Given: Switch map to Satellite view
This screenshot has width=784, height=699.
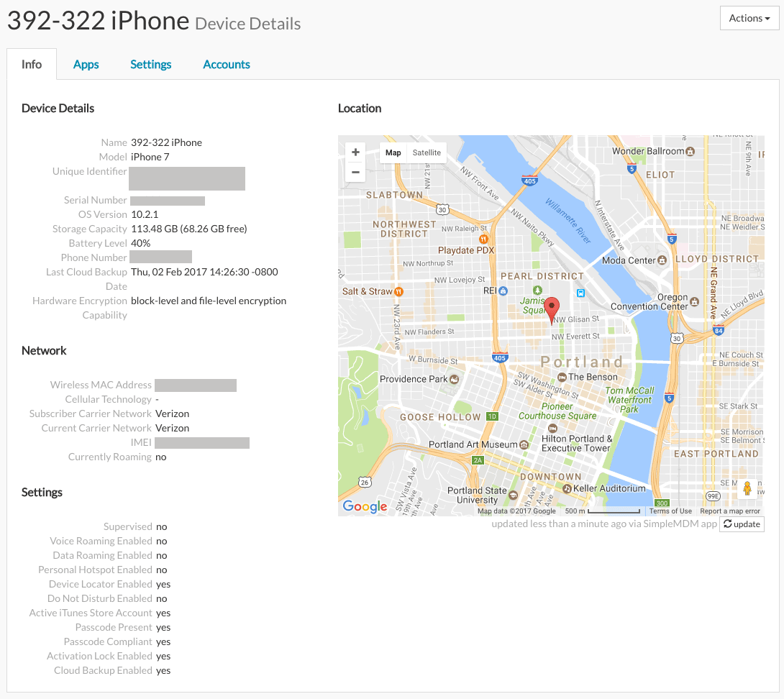Looking at the screenshot, I should 427,152.
